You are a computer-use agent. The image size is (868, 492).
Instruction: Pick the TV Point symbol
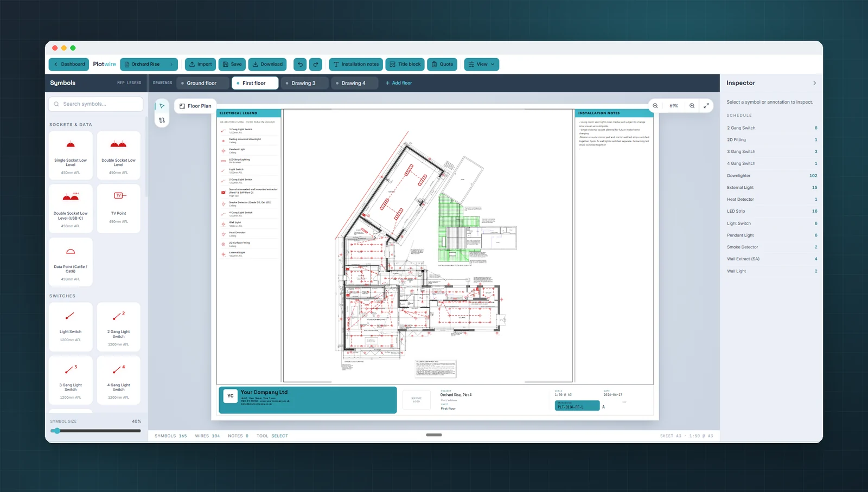point(118,209)
